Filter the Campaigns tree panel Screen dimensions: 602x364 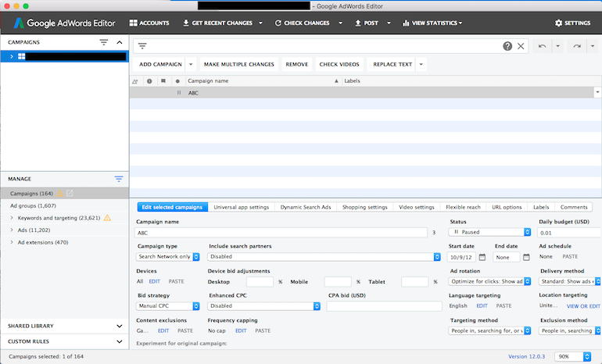104,42
